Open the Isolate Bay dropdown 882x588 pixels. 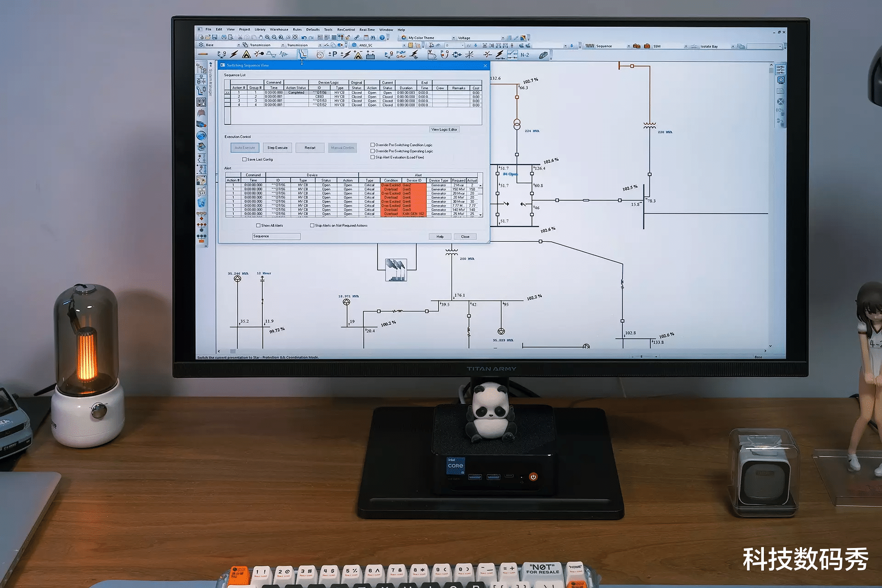pyautogui.click(x=733, y=46)
